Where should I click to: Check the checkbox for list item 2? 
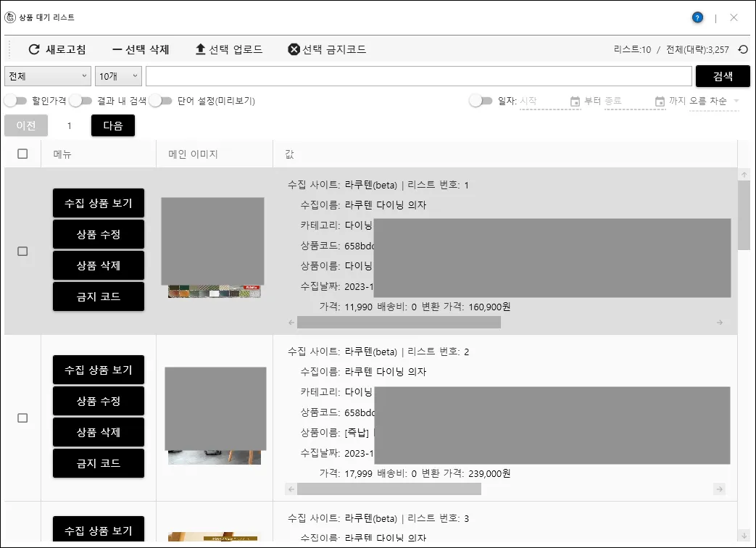pos(22,418)
